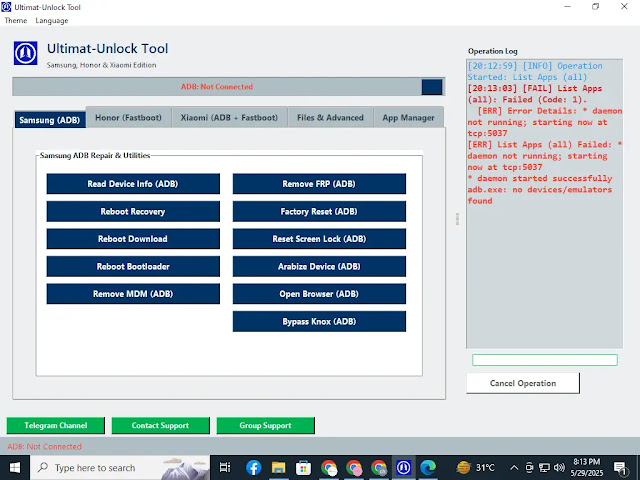The image size is (640, 480).
Task: Open the notification center icon
Action: click(620, 468)
